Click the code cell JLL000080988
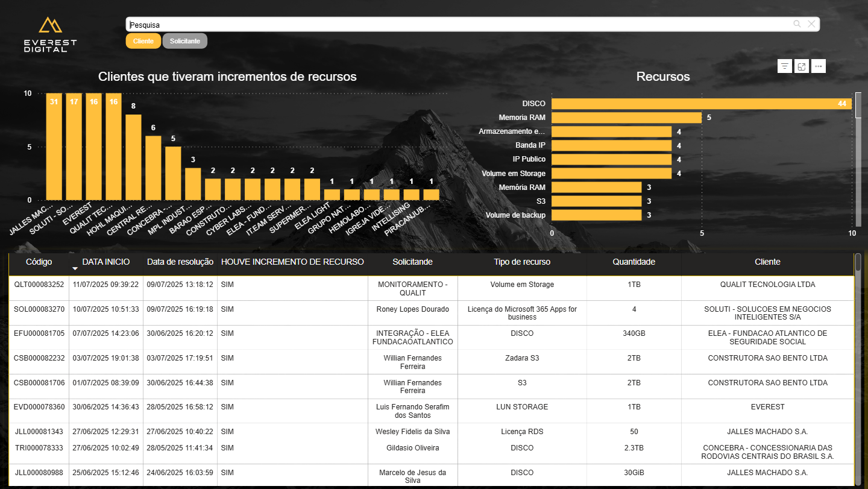Screen dimensions: 868x489 (39, 473)
